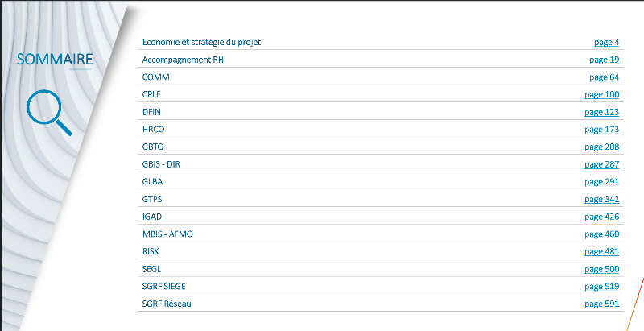644x331 pixels.
Task: Follow the page 123 link
Action: tap(601, 112)
